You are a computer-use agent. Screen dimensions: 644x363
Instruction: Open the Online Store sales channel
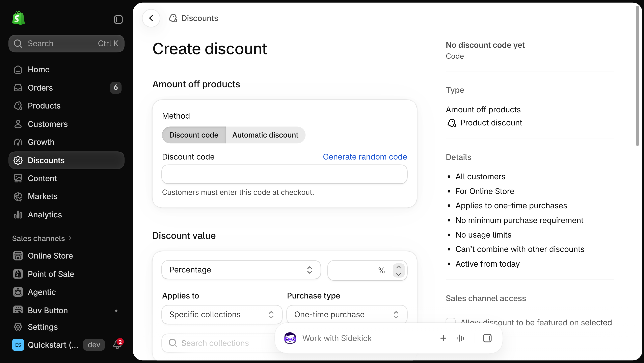point(66,256)
